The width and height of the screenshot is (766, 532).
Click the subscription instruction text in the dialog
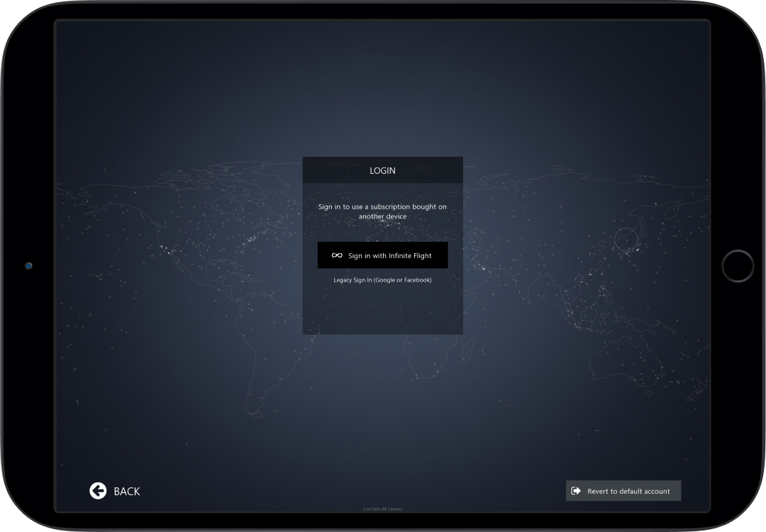[x=383, y=211]
